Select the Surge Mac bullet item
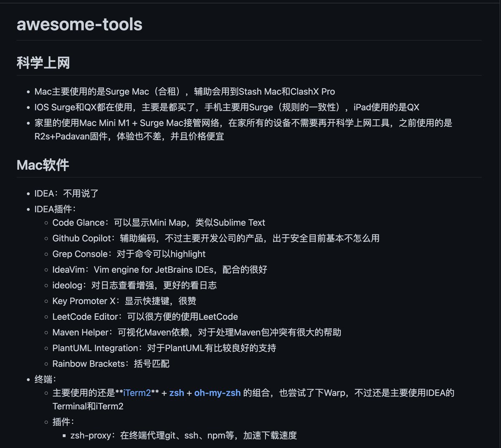The width and height of the screenshot is (501, 448). point(184,91)
